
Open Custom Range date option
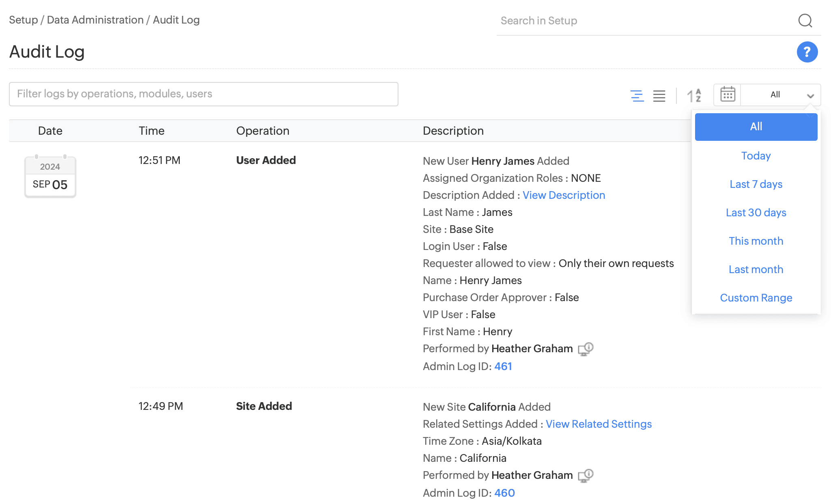tap(756, 298)
